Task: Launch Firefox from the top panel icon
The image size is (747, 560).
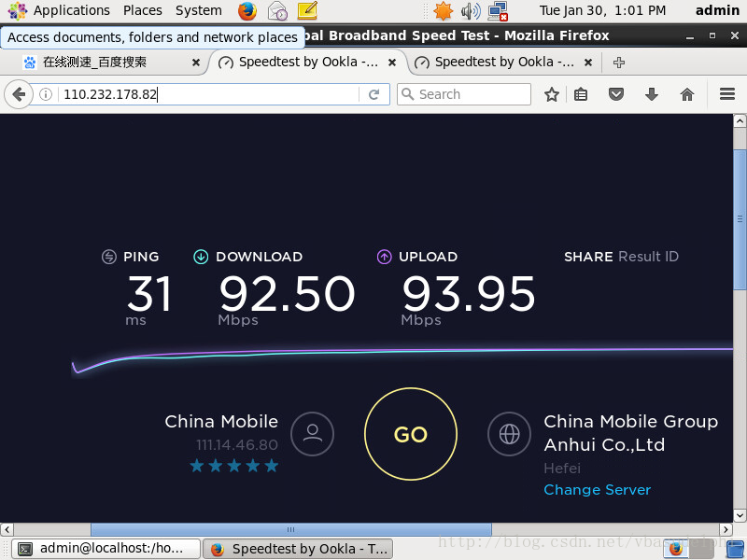Action: [247, 10]
